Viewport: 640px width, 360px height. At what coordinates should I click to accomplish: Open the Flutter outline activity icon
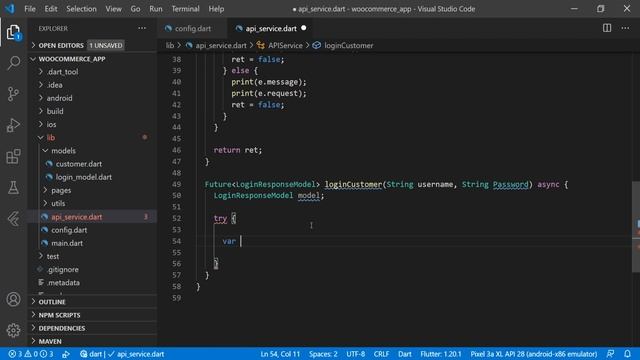pos(13,219)
